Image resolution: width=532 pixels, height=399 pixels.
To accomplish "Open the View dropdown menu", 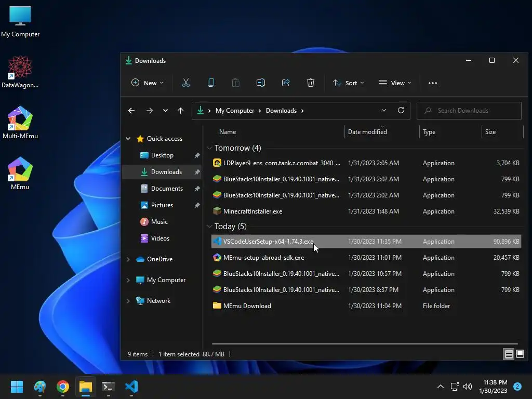I will click(x=395, y=83).
